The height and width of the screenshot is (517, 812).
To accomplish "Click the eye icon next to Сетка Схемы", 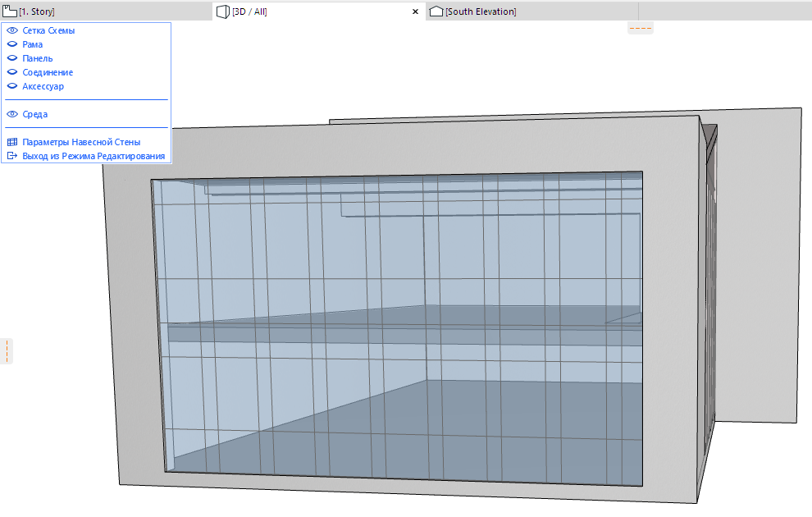I will pos(11,30).
